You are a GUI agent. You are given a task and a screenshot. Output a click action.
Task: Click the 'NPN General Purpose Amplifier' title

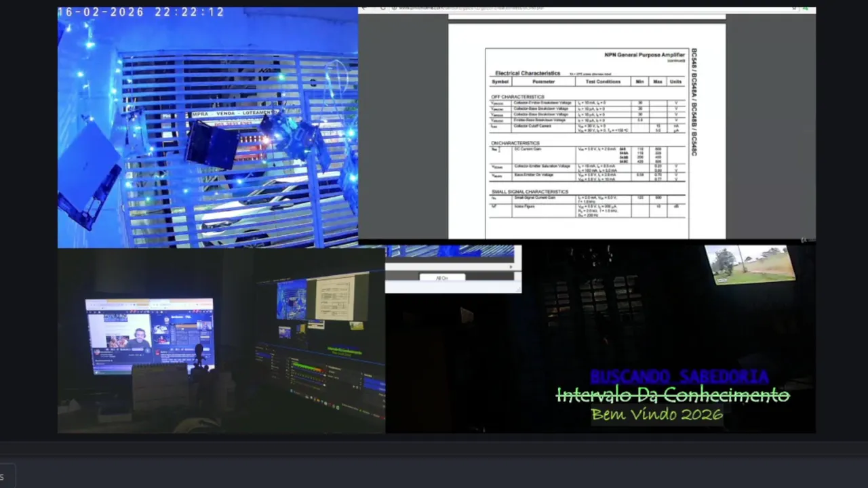(x=644, y=54)
